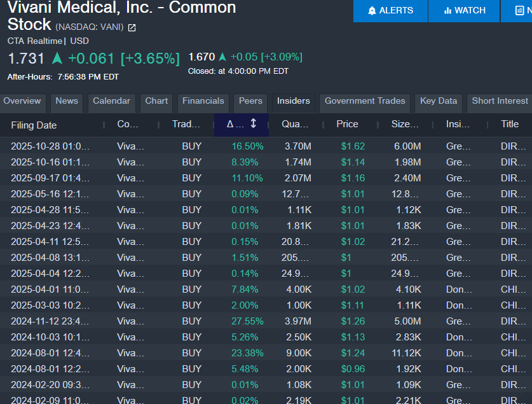Click the bell icon in the ALERTS button
The width and height of the screenshot is (532, 404).
point(372,11)
